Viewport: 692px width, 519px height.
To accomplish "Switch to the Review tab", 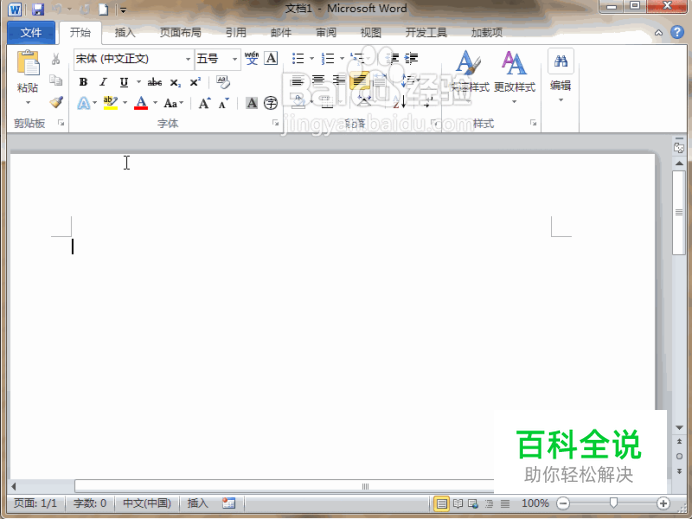I will tap(326, 33).
